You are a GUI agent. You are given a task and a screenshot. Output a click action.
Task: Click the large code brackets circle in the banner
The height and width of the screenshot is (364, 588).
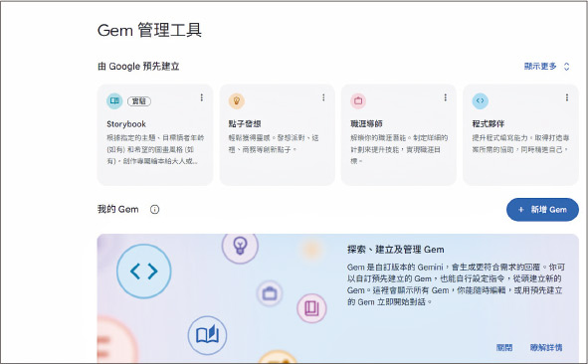[x=144, y=272]
